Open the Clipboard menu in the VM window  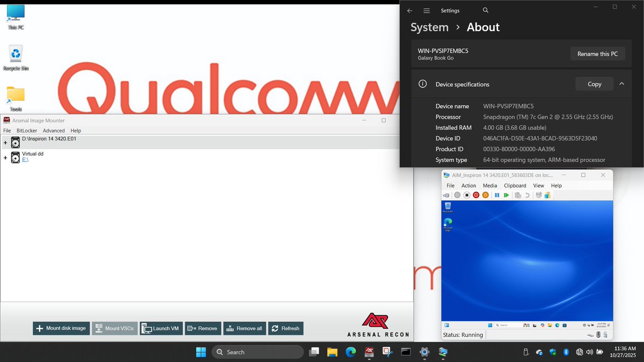pos(515,186)
